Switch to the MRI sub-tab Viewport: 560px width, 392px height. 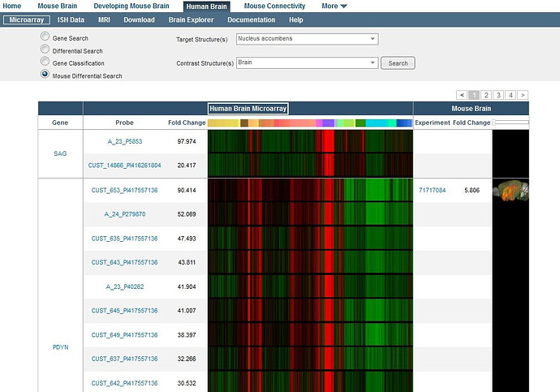coord(104,20)
